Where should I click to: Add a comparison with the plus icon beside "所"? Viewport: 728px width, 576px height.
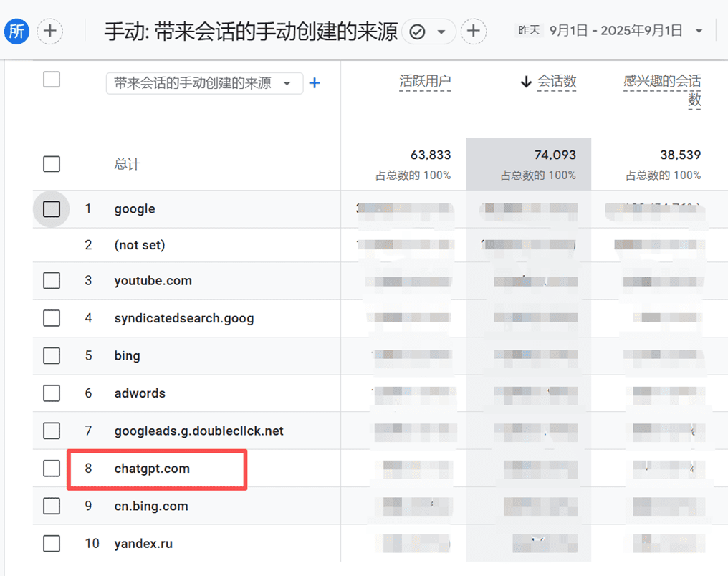[50, 31]
